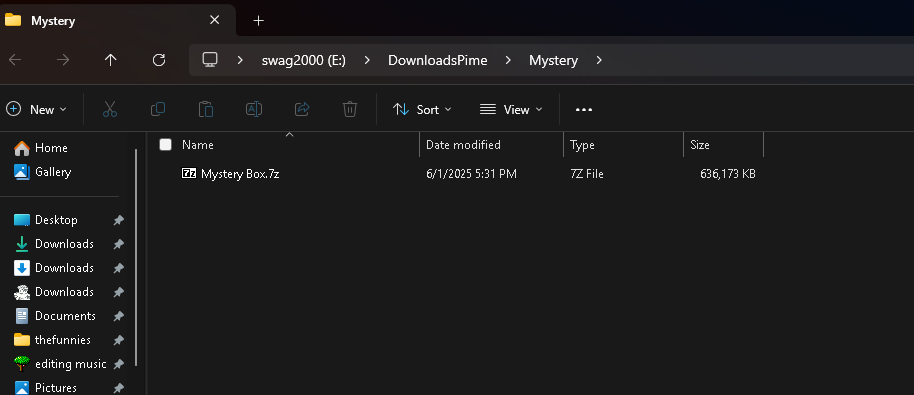
Task: Click the 6/1/2025 5:31 PM date cell
Action: 471,174
